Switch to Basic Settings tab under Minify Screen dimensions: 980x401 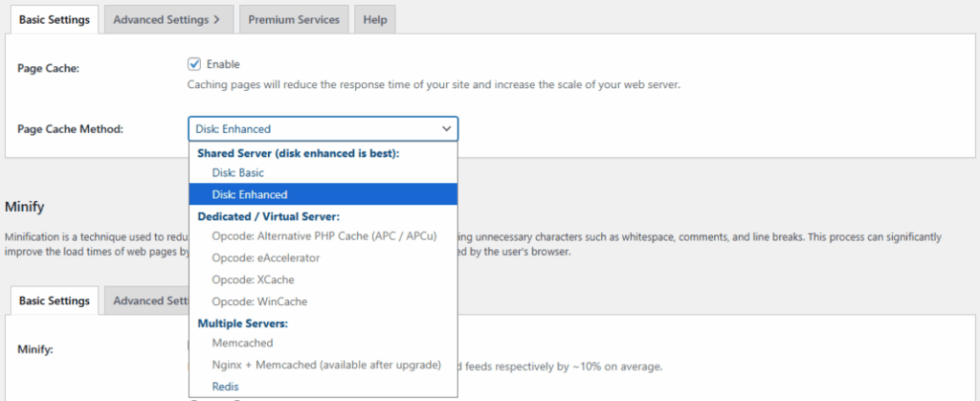(54, 301)
